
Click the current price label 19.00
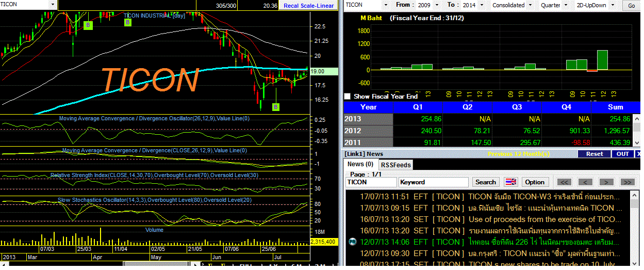pos(324,72)
